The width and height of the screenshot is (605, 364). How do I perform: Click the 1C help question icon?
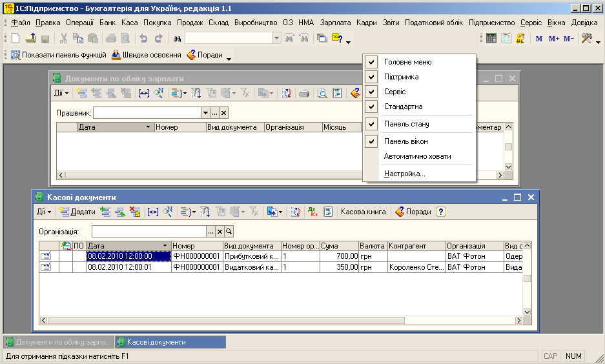tap(337, 38)
